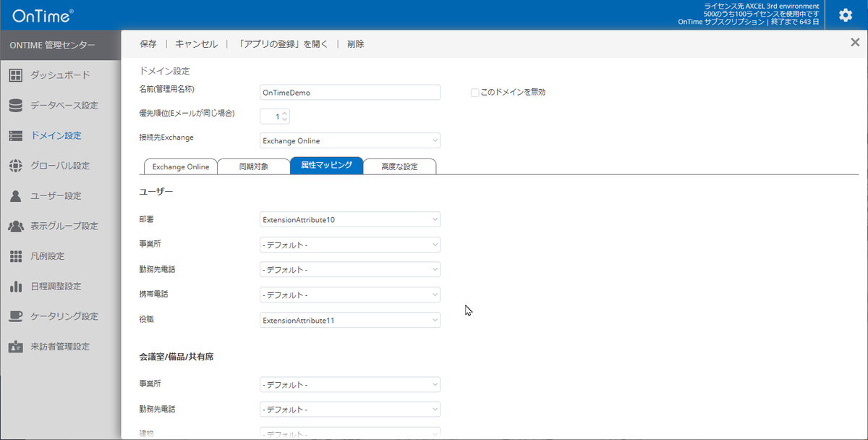Click the ドメイン設定 form title
The width and height of the screenshot is (868, 440).
[164, 71]
